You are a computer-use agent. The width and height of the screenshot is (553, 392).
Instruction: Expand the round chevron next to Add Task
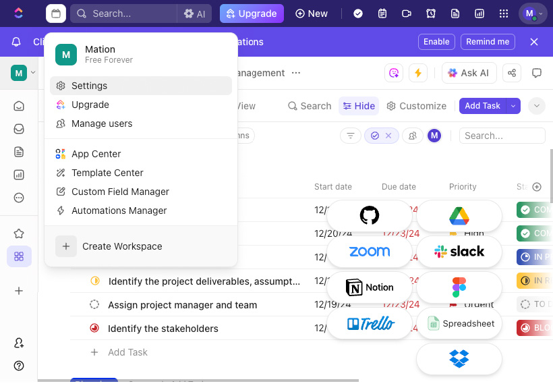[x=536, y=106]
